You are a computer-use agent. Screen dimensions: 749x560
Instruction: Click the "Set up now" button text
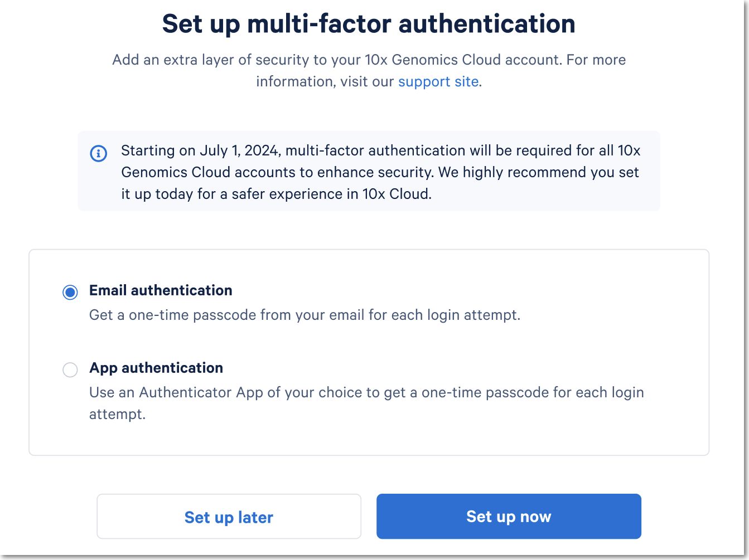(x=509, y=517)
